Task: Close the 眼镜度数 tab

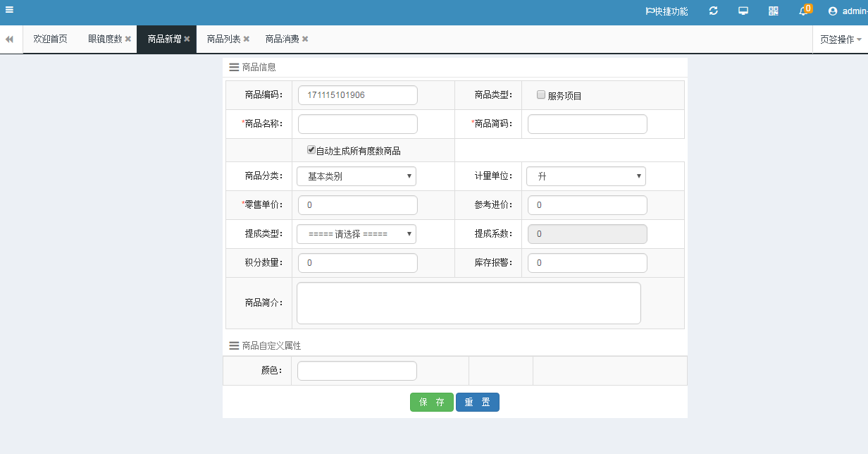Action: pyautogui.click(x=128, y=39)
